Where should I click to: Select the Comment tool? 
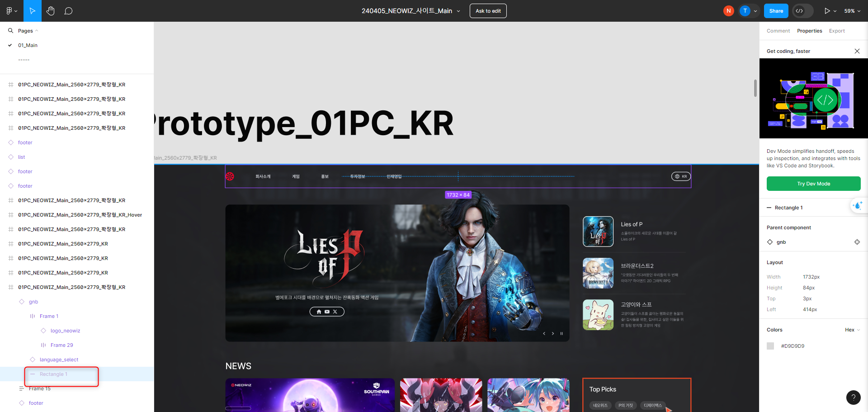(68, 11)
